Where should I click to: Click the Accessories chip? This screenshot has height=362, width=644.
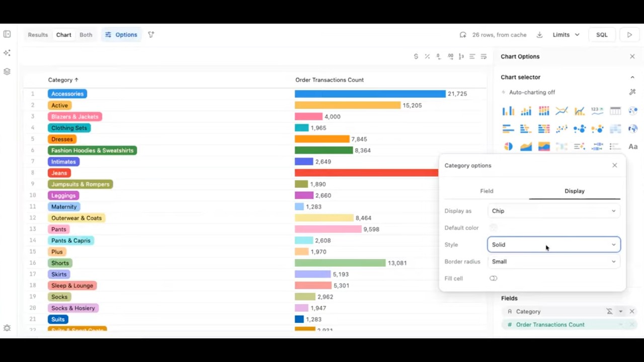pos(67,94)
